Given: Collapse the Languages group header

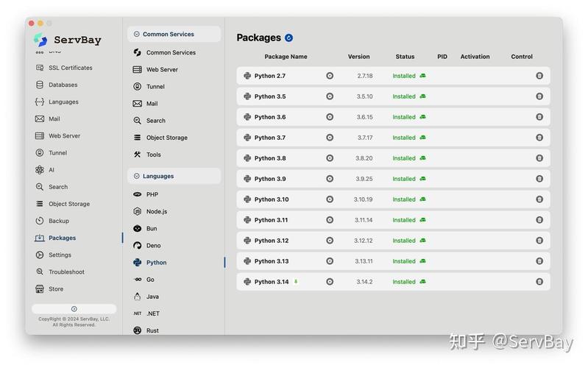Looking at the screenshot, I should [x=174, y=176].
